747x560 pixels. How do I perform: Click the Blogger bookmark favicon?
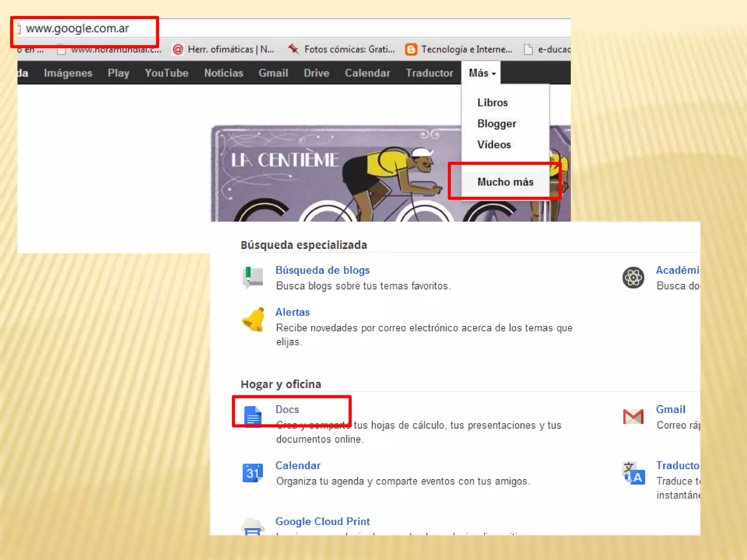411,49
